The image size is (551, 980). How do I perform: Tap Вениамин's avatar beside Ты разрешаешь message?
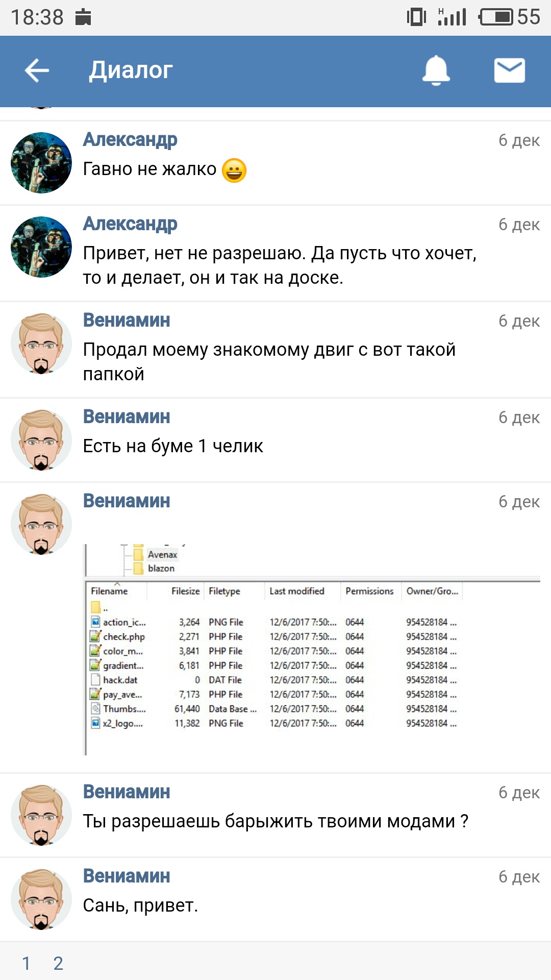coord(41,815)
